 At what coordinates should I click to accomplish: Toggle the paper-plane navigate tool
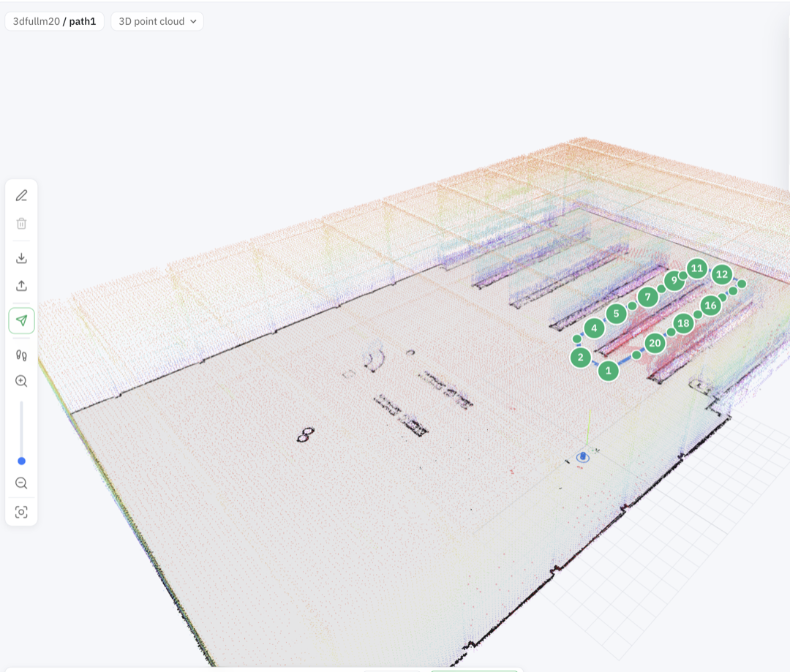(21, 320)
